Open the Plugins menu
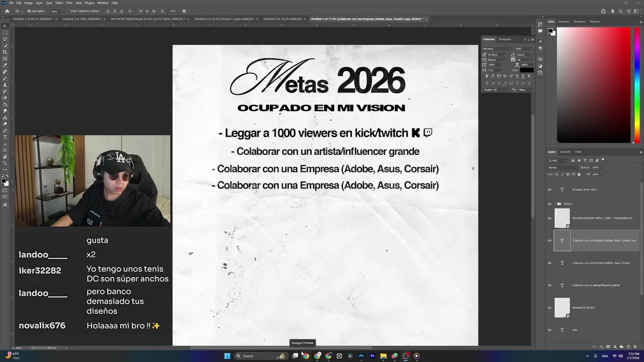Image resolution: width=644 pixels, height=362 pixels. tap(89, 3)
